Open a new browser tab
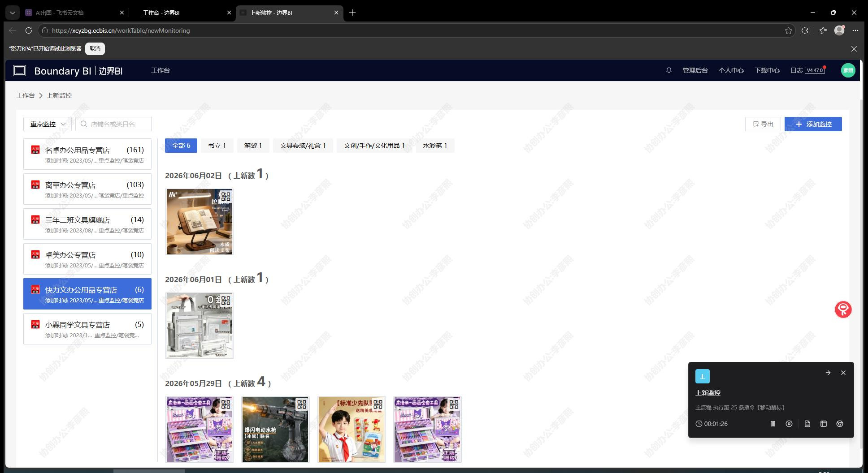Screen dimensions: 868x473 point(352,13)
